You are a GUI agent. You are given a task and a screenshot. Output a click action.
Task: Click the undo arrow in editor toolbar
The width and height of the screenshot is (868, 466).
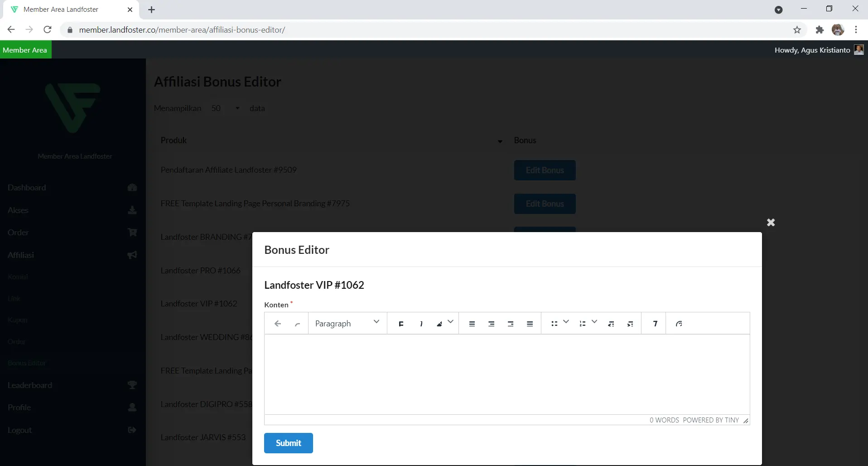(x=278, y=324)
